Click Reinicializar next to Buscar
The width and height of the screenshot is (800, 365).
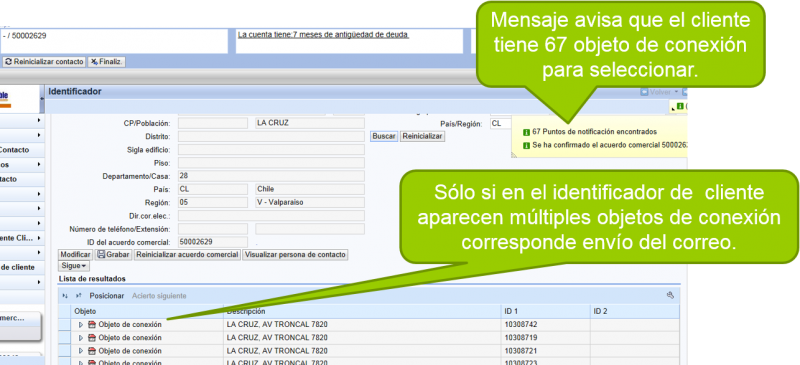point(422,137)
